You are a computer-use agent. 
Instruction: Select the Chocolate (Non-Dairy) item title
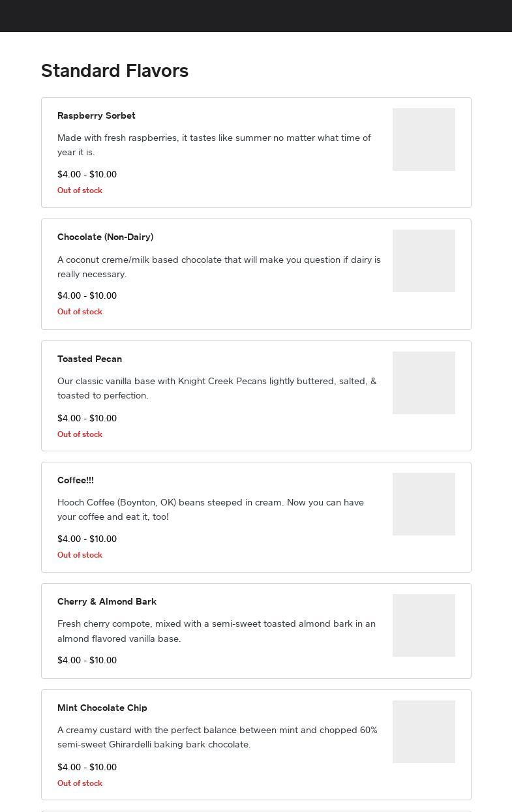pos(105,237)
